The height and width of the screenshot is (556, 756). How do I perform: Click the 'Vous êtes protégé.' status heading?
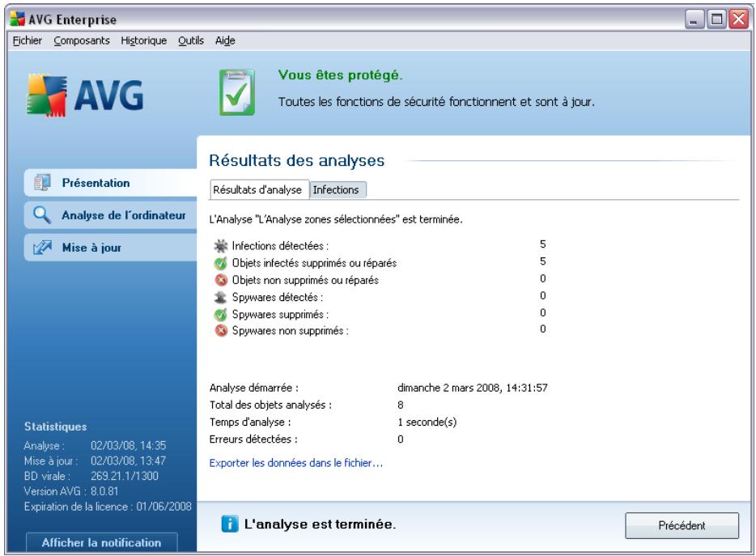340,75
